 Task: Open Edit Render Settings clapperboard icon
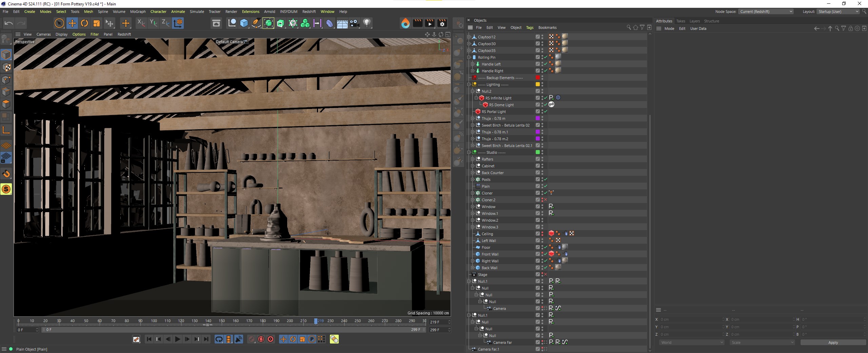[442, 23]
